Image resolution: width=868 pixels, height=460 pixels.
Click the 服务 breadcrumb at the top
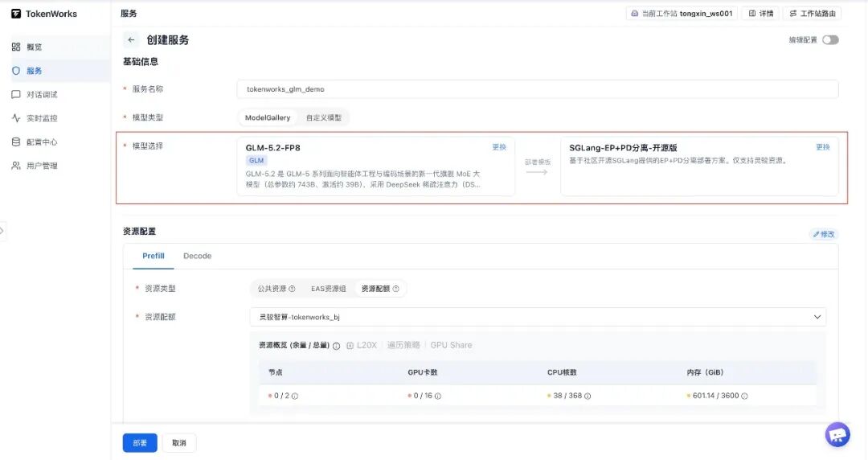(129, 14)
